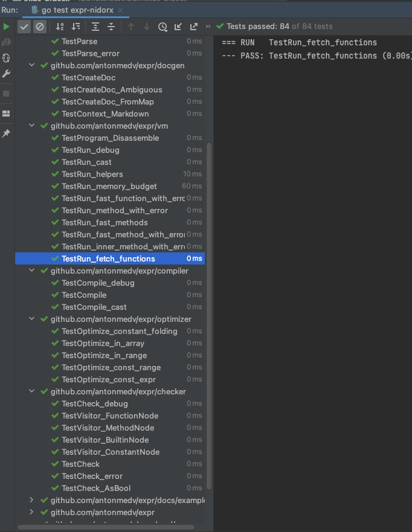This screenshot has height=532, width=412.
Task: Expand github.com/antonmedv/expr/docs/example node
Action: (x=31, y=500)
